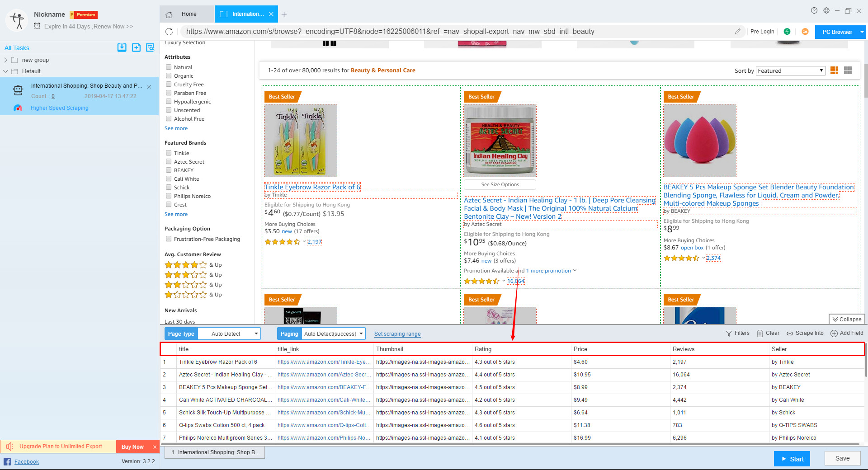Expand the 1 more promotion chevron
Image resolution: width=868 pixels, height=470 pixels.
pyautogui.click(x=575, y=271)
